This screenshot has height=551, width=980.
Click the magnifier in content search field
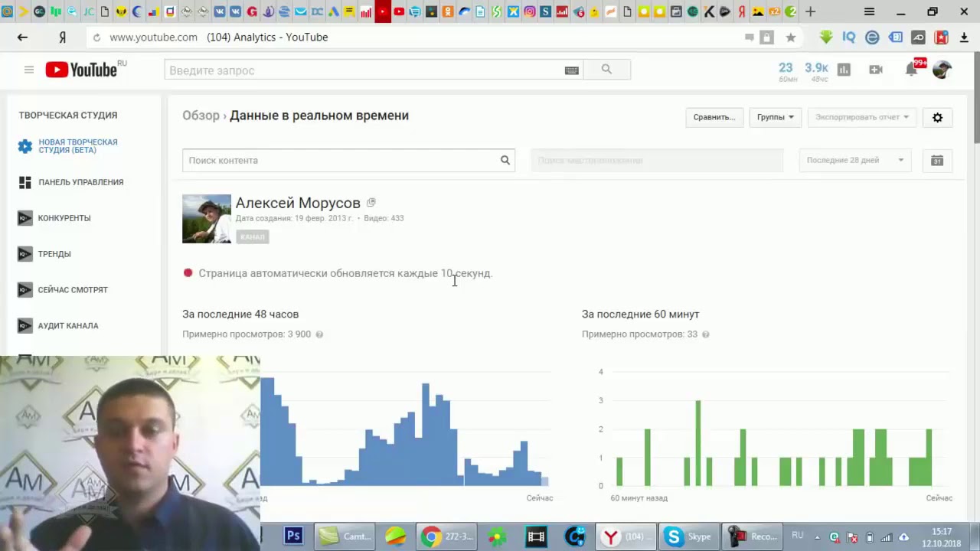coord(505,160)
